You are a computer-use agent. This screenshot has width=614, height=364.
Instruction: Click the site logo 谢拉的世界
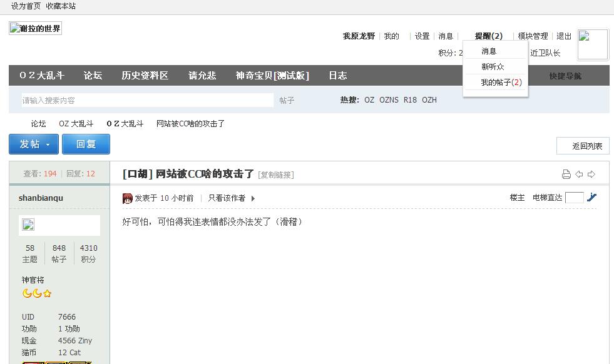tap(35, 28)
